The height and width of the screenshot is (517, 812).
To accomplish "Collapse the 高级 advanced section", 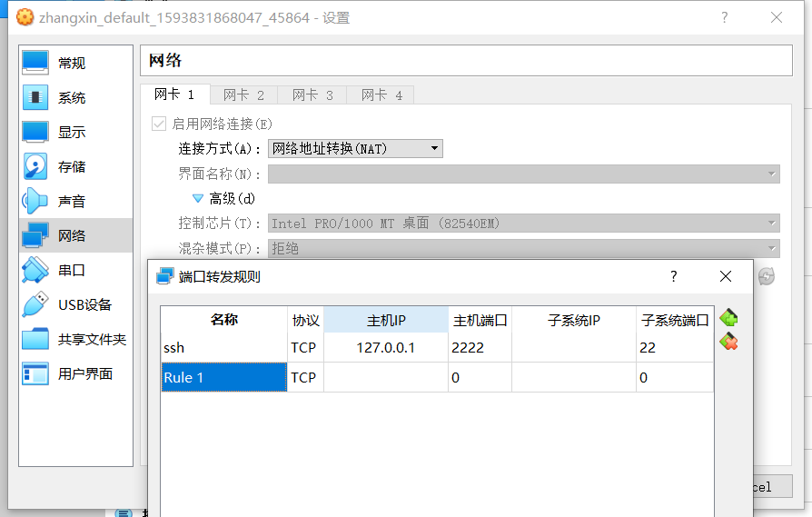I will (198, 198).
